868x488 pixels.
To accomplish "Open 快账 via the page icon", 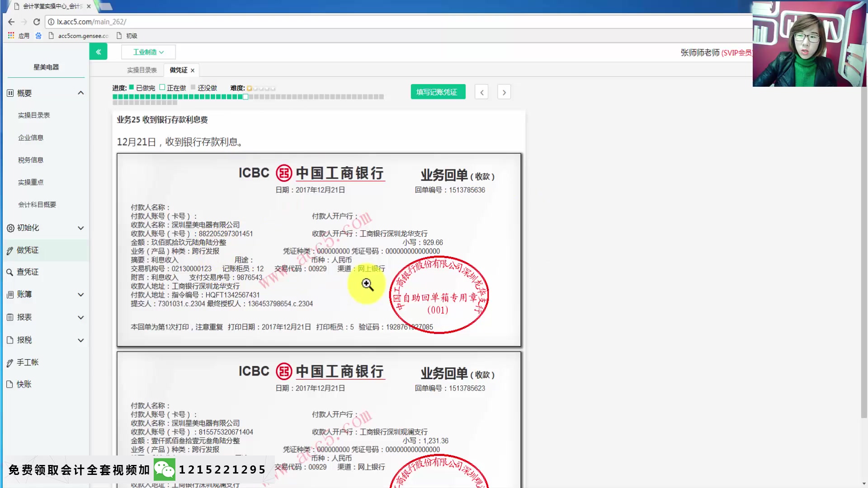I will point(10,384).
